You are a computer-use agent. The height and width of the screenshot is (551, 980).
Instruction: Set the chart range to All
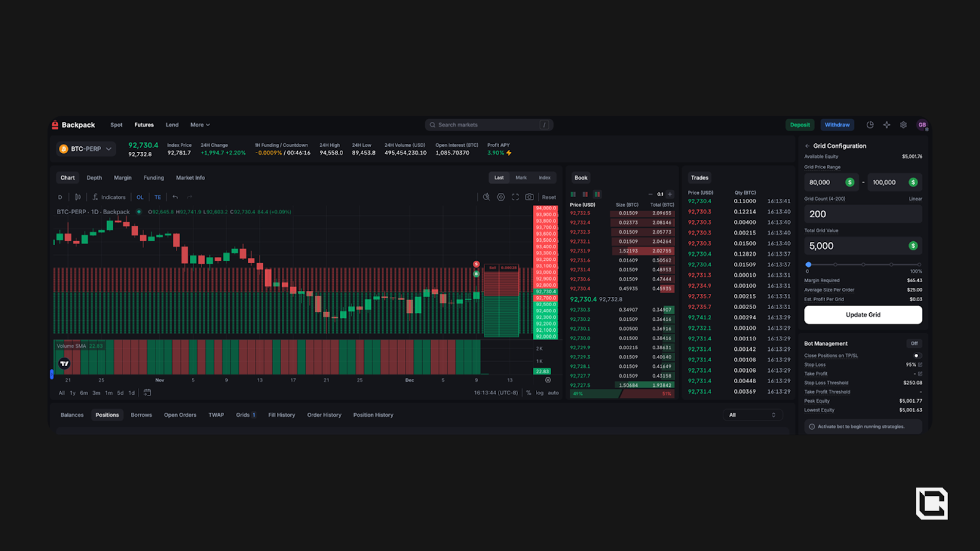pos(62,393)
